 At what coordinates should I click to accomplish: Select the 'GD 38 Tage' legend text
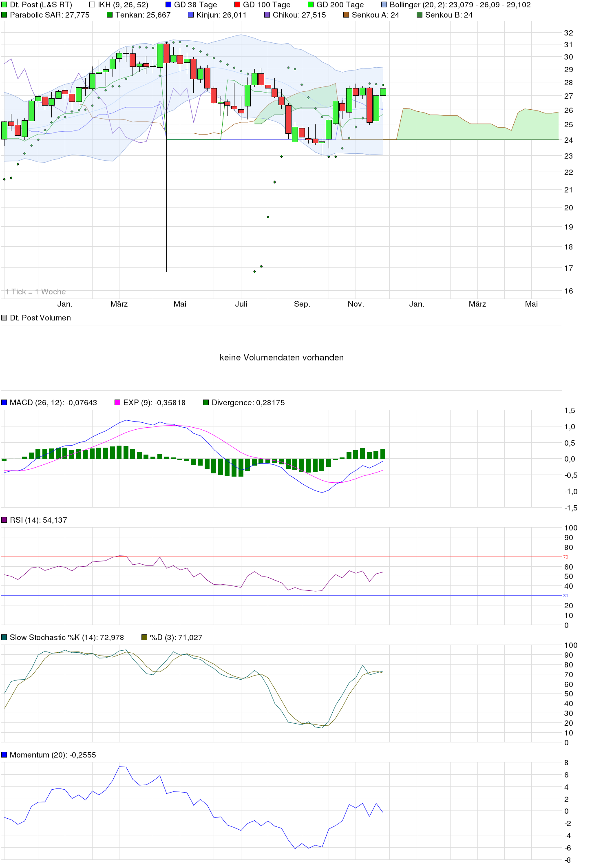196,5
